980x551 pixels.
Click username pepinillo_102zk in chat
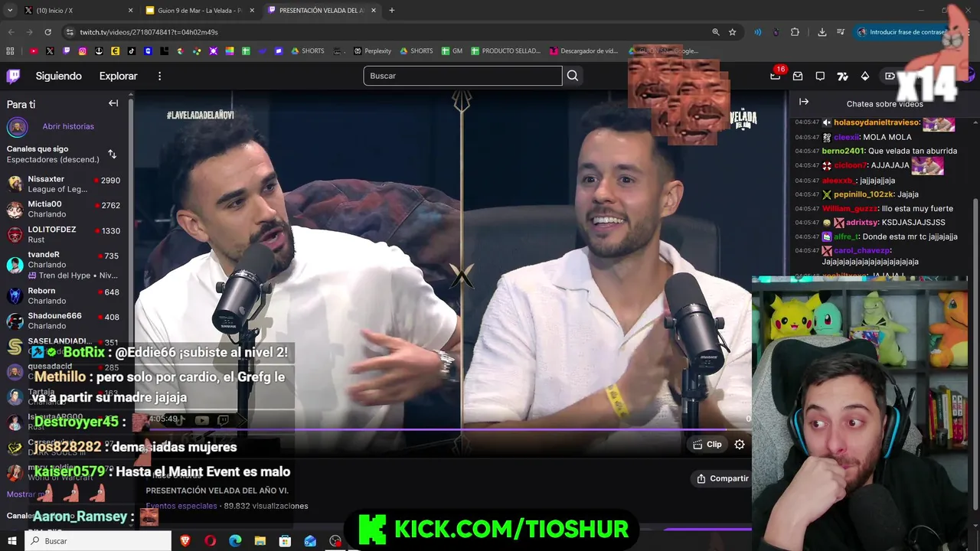click(864, 194)
